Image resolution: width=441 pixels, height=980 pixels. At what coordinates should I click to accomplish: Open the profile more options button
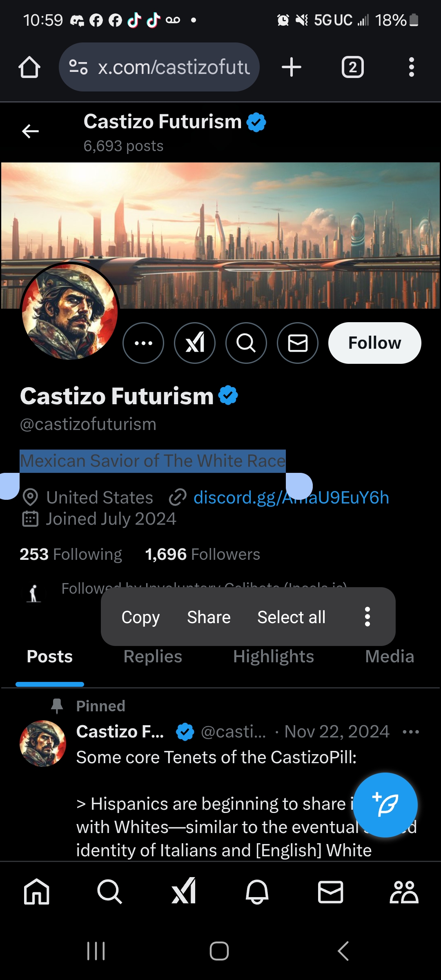(143, 343)
